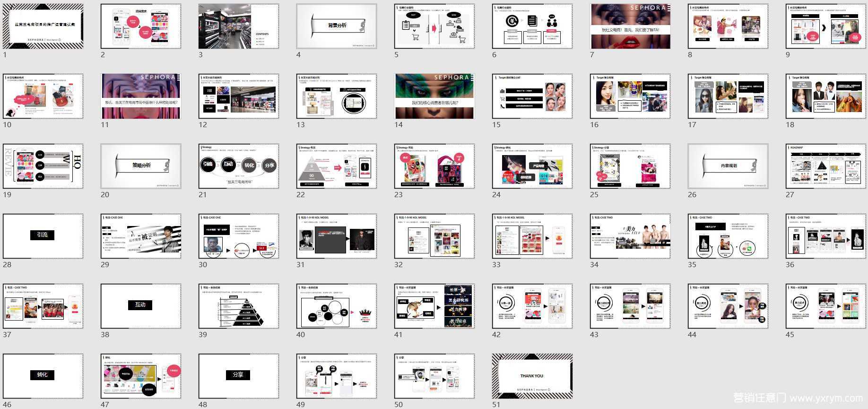
Task: Select slide 43 thumbnail
Action: tap(630, 306)
